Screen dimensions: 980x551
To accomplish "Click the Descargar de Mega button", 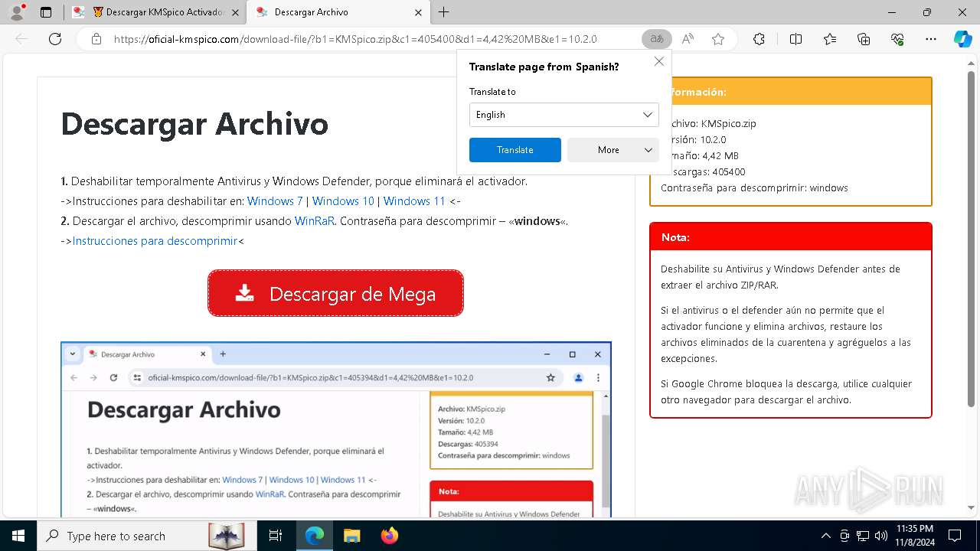I will tap(335, 293).
